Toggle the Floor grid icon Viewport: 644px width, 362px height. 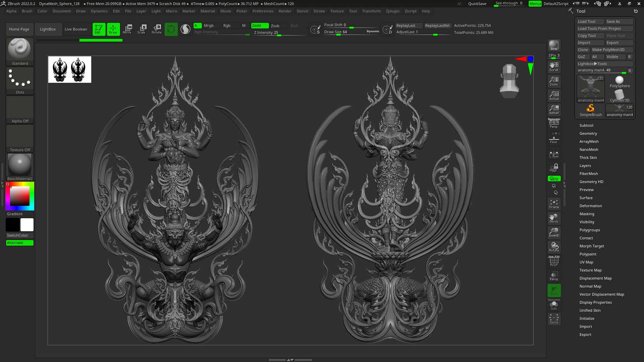(554, 139)
